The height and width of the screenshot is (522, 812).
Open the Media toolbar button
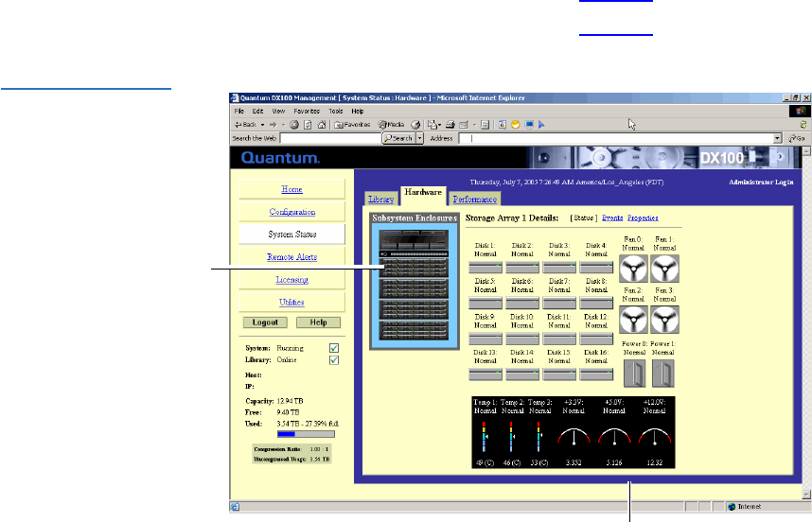391,125
